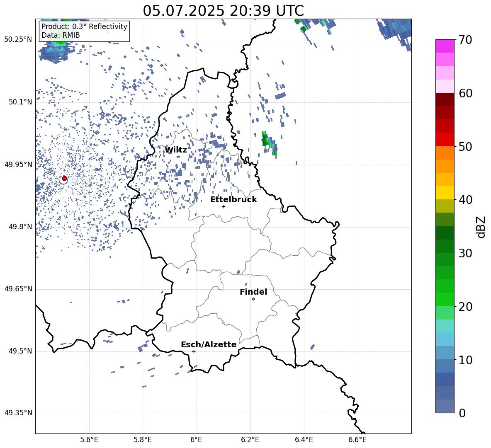Click the bright red colorbar segment above 50
Screen dimensions: 491x448
coord(445,140)
